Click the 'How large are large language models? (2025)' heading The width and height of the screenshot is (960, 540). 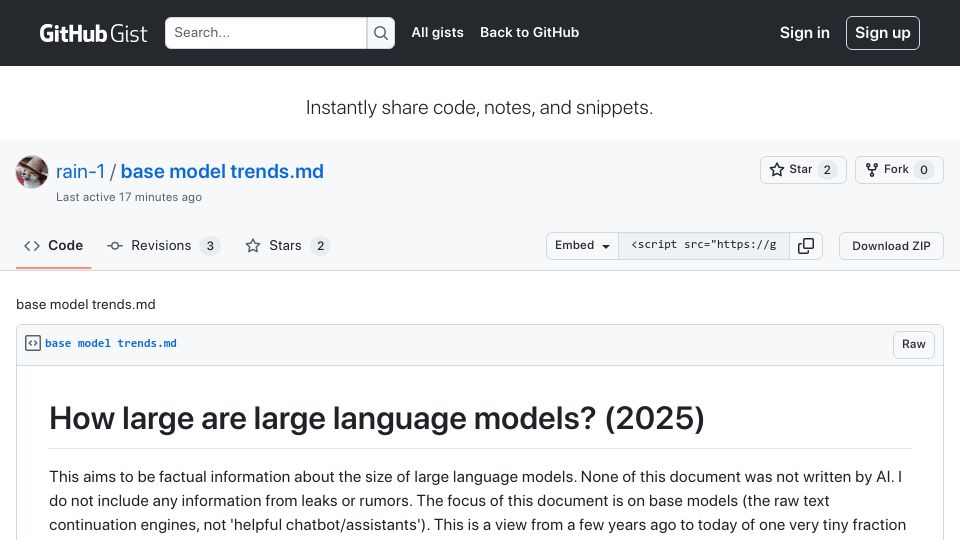click(377, 419)
